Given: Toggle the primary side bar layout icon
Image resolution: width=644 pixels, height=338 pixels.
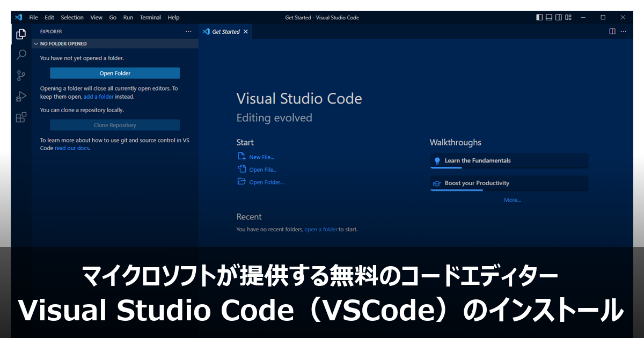Looking at the screenshot, I should (539, 17).
